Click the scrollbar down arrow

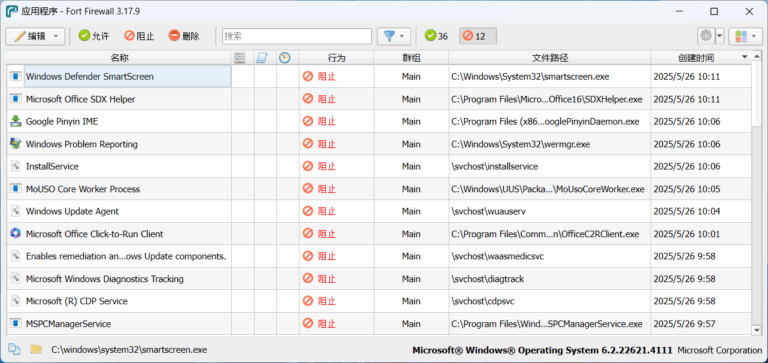pos(757,330)
